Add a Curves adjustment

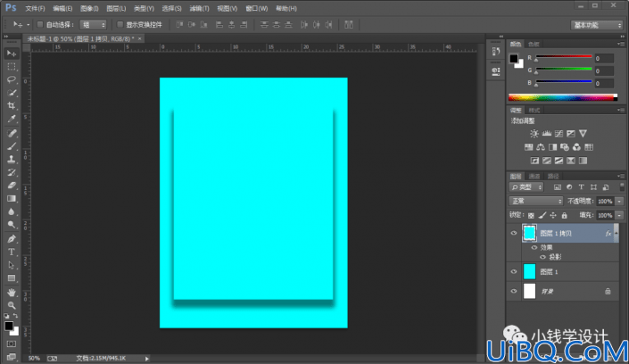coord(559,134)
